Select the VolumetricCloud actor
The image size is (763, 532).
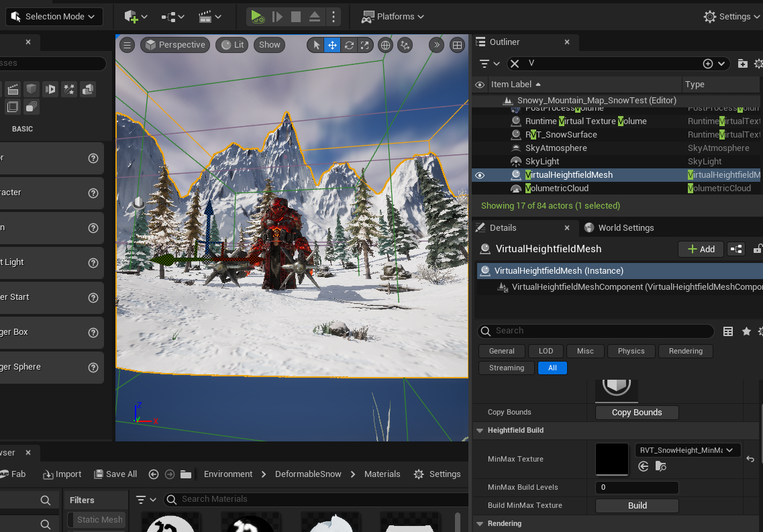[x=557, y=189]
